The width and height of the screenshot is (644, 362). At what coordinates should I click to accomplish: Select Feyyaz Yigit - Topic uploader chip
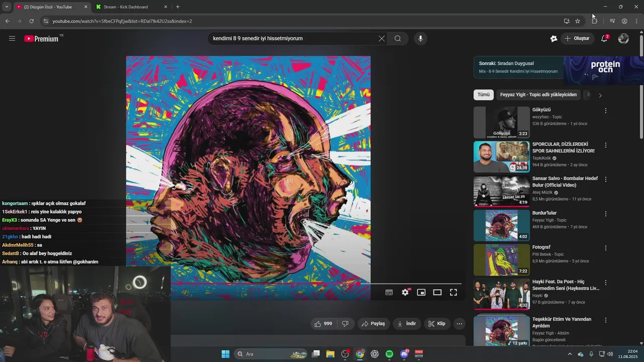(x=538, y=95)
